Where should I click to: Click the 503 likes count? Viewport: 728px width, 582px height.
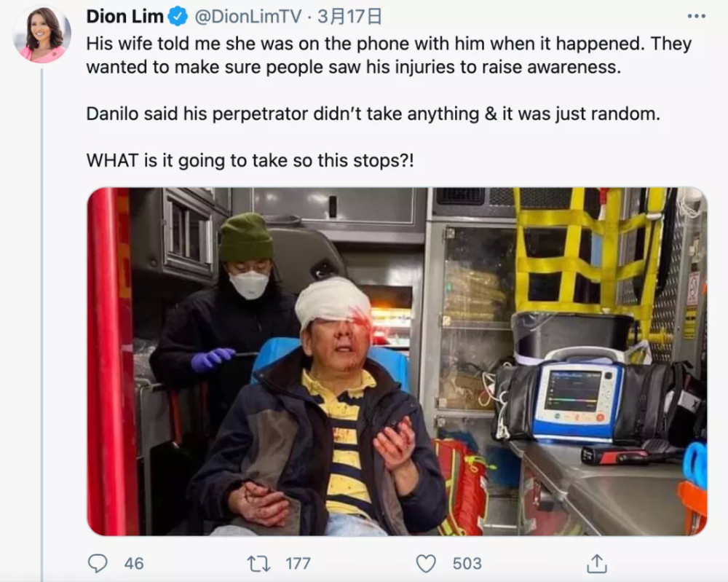click(467, 563)
